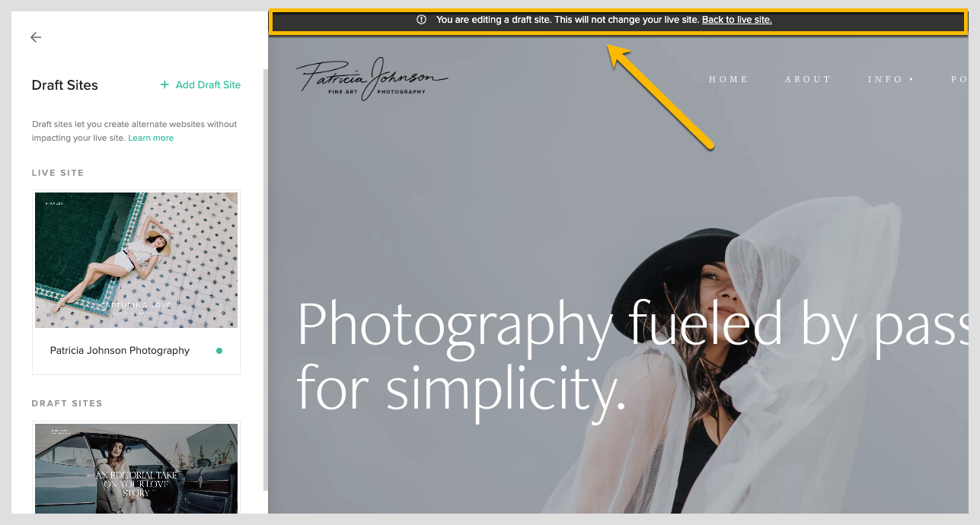Click the draft site warning banner text
980x525 pixels.
tap(567, 20)
